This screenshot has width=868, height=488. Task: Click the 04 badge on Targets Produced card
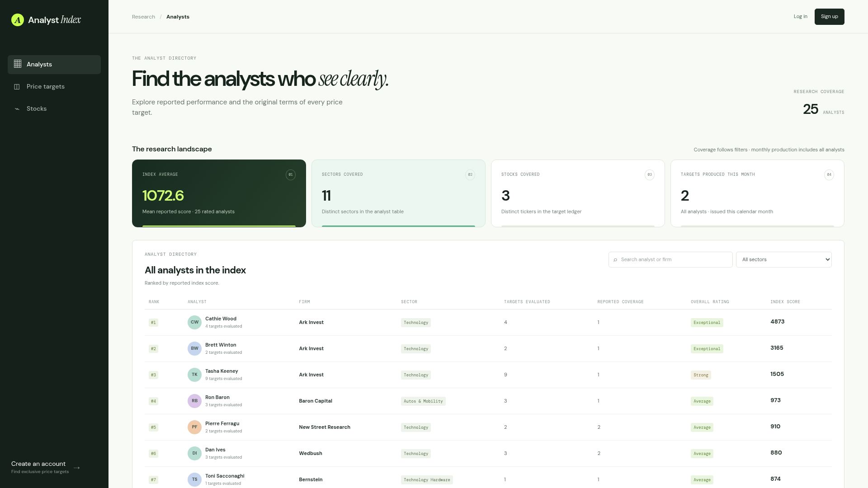click(829, 175)
